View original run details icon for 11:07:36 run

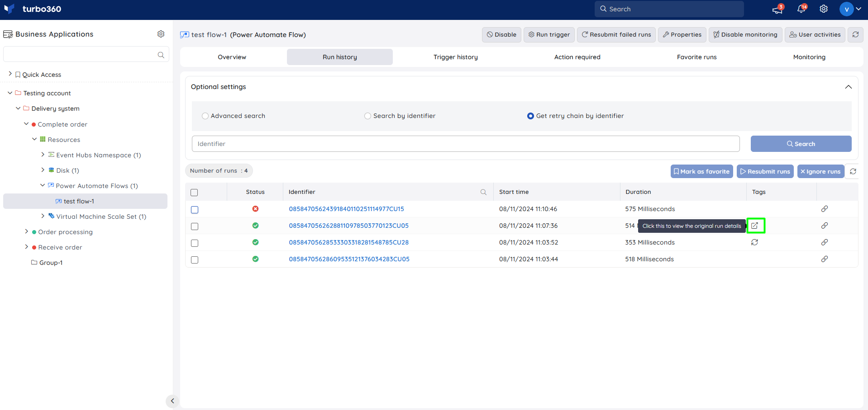click(755, 226)
